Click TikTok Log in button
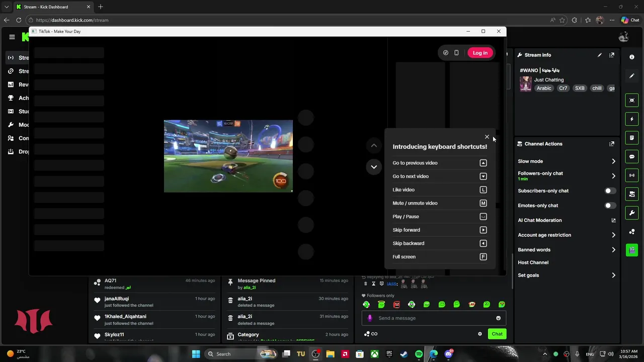 pos(480,53)
